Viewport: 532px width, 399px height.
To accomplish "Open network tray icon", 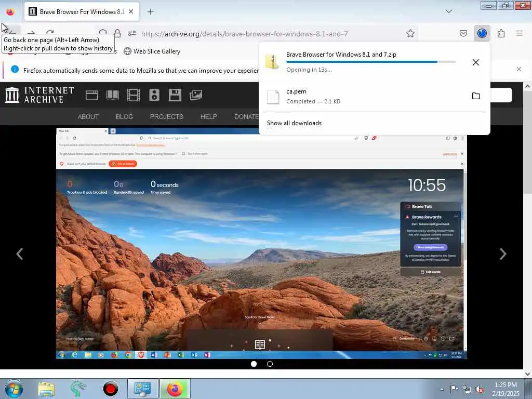I will [467, 390].
